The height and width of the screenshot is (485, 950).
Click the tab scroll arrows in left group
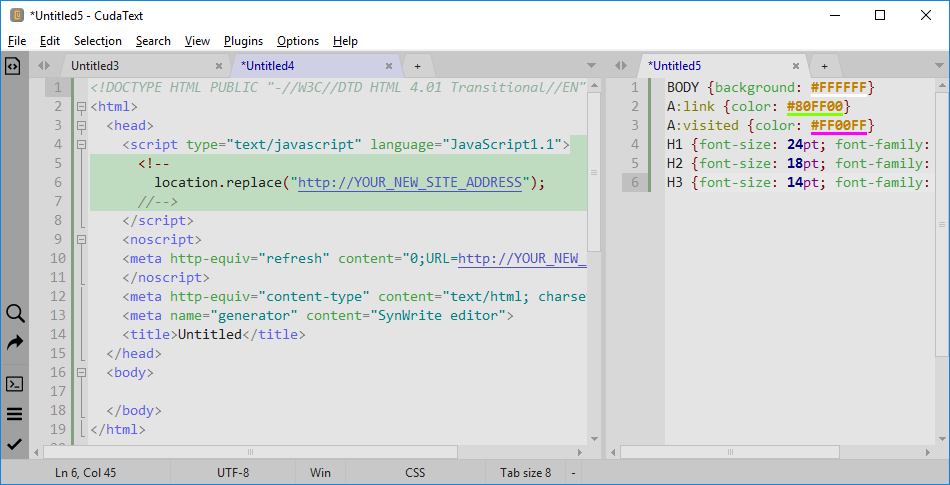[44, 65]
